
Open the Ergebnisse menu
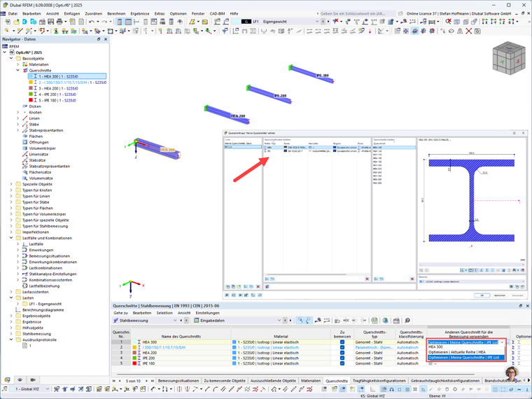[x=140, y=13]
